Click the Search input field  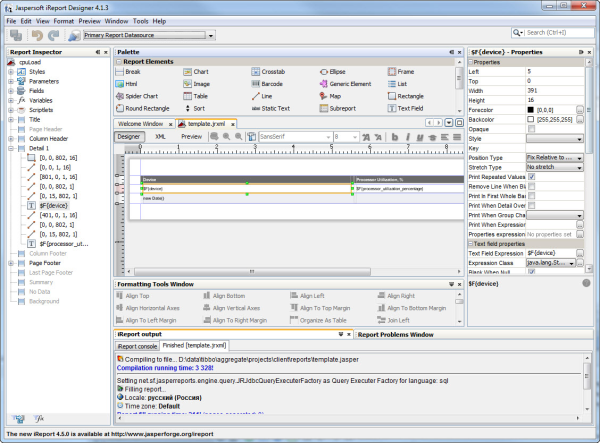coord(559,33)
